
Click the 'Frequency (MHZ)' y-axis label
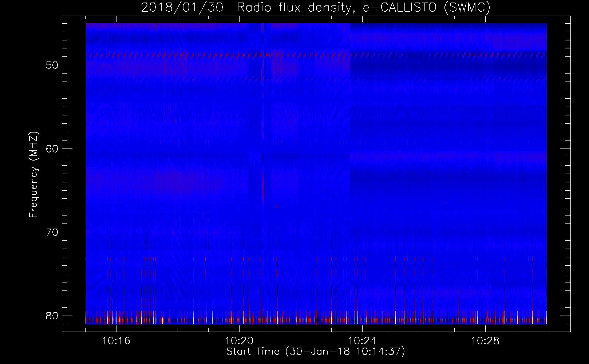tap(33, 174)
